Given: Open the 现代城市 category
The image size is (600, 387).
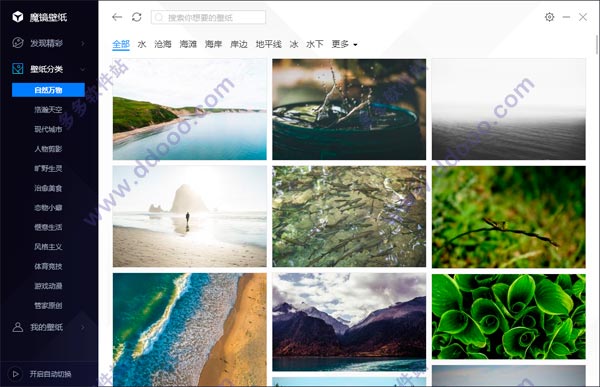Looking at the screenshot, I should pyautogui.click(x=48, y=129).
